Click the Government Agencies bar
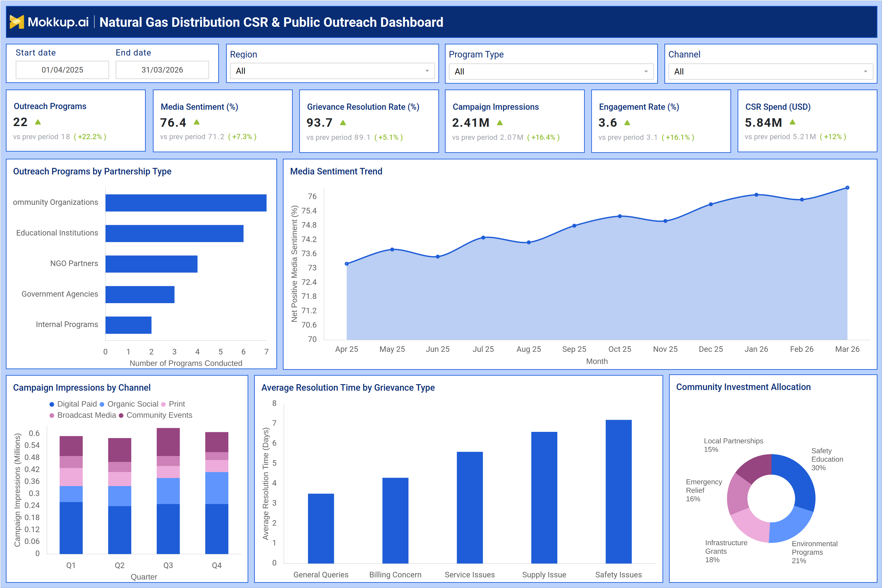Screen dimensions: 882x588 pos(140,295)
